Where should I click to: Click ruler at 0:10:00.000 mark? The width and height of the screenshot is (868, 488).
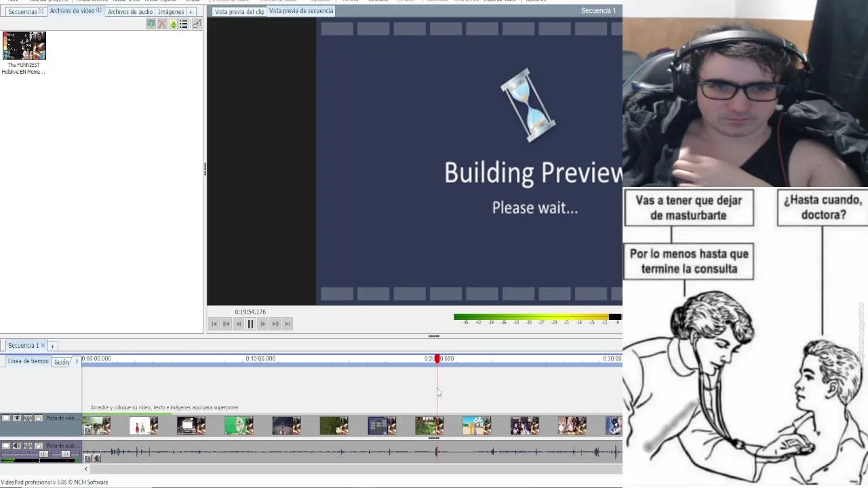[260, 359]
